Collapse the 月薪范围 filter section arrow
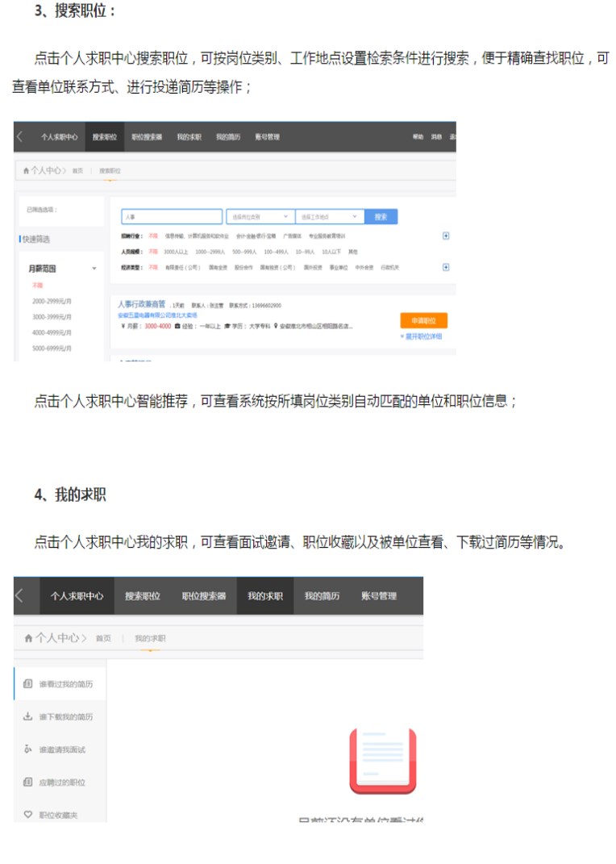Image resolution: width=616 pixels, height=864 pixels. [94, 269]
